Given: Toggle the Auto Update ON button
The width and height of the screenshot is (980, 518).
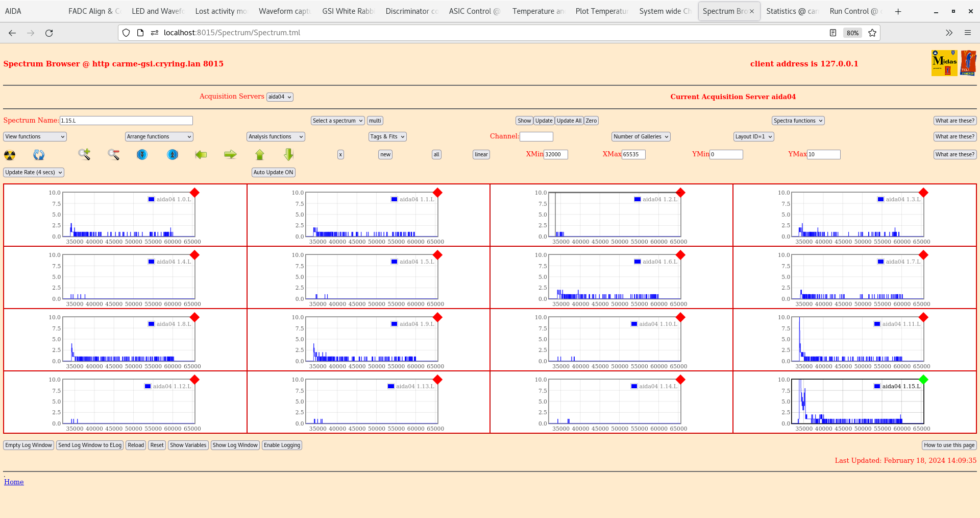Looking at the screenshot, I should tap(273, 173).
